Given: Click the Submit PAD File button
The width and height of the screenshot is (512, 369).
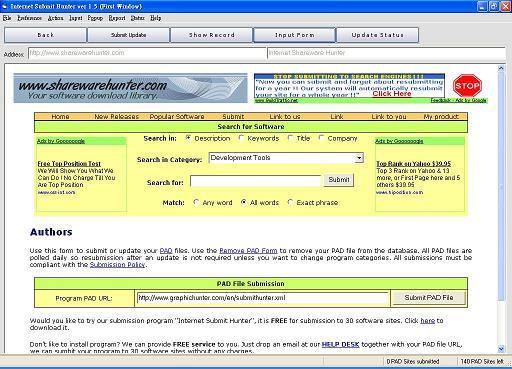Looking at the screenshot, I should click(x=429, y=298).
